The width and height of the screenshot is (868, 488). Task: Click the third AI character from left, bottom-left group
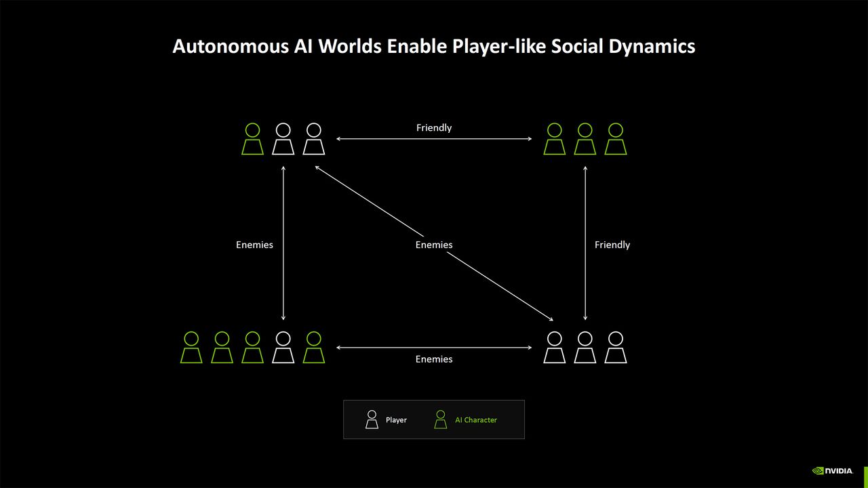[x=253, y=347]
